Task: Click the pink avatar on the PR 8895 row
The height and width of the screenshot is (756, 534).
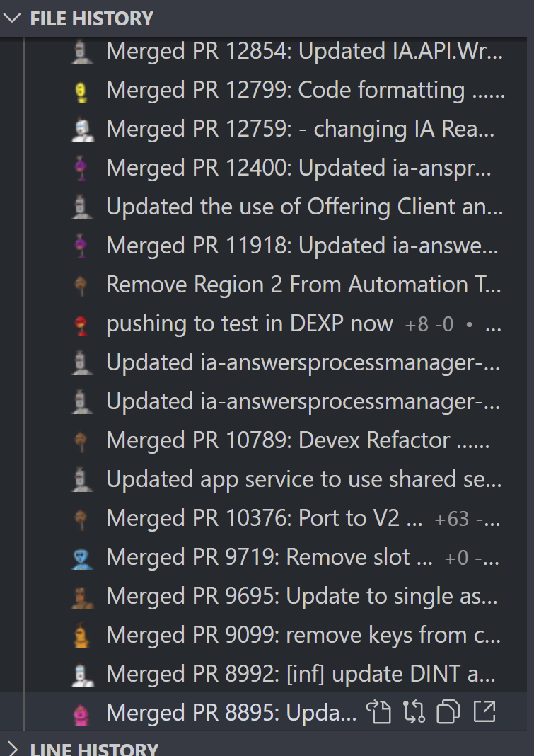Action: pos(81,712)
